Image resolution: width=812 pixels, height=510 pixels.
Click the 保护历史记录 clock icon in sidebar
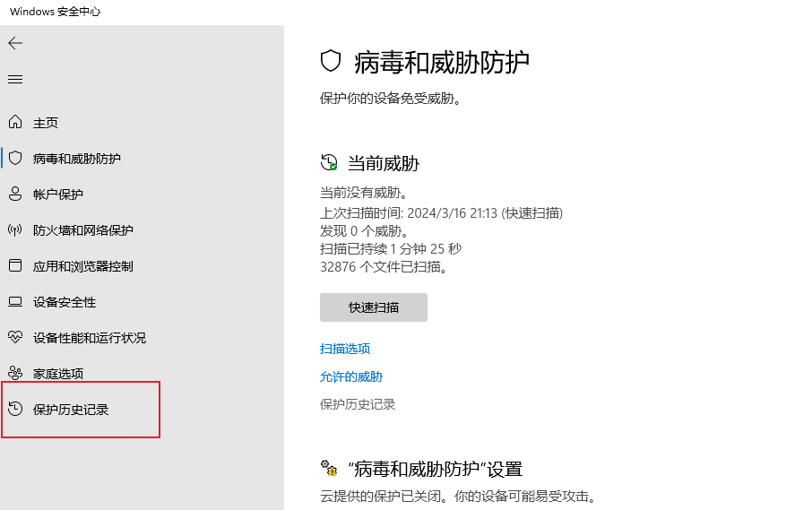(15, 409)
